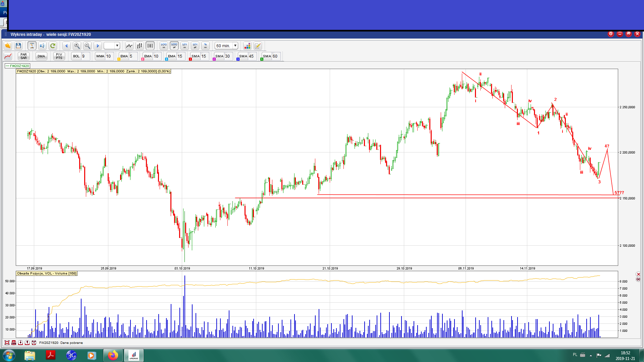
Task: Toggle the sound speaker button
Action: coord(42,46)
